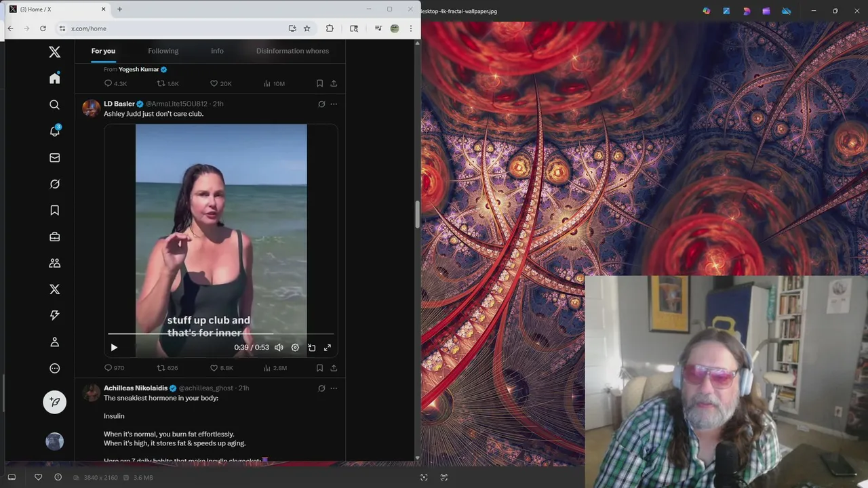This screenshot has height=488, width=868.
Task: Seek on the video progress bar
Action: [x=220, y=333]
